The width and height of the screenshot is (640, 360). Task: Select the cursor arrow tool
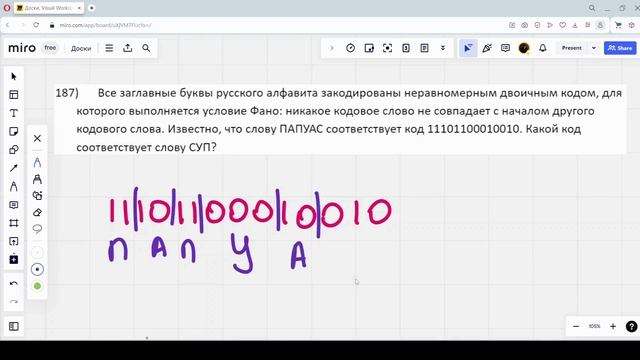[x=13, y=76]
